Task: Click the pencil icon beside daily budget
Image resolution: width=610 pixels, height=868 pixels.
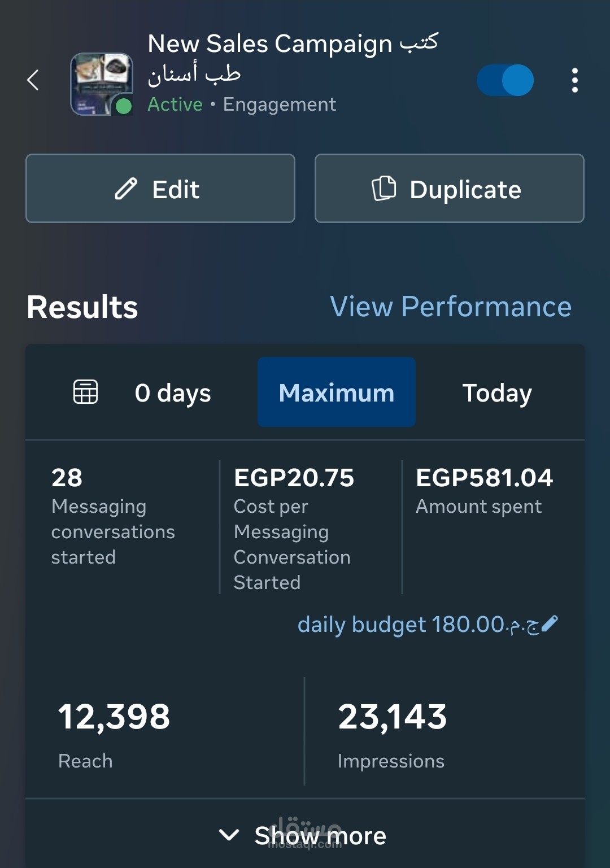Action: click(550, 623)
